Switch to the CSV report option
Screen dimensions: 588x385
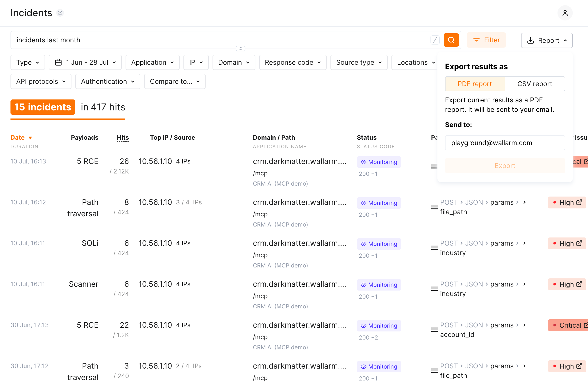pos(534,84)
